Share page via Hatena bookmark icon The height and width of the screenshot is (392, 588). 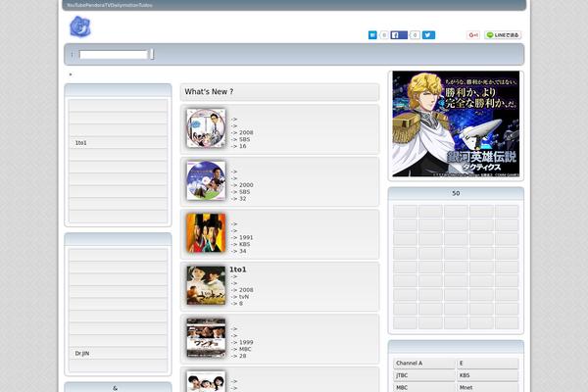click(372, 35)
